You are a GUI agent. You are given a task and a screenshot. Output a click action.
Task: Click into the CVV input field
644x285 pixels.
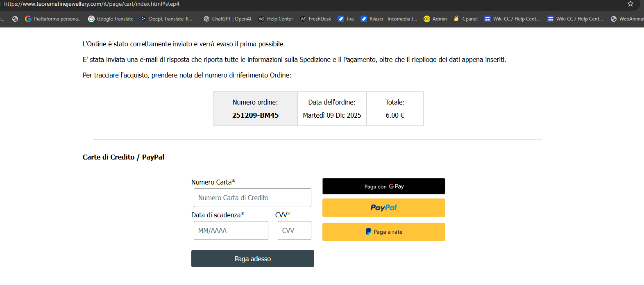(294, 230)
